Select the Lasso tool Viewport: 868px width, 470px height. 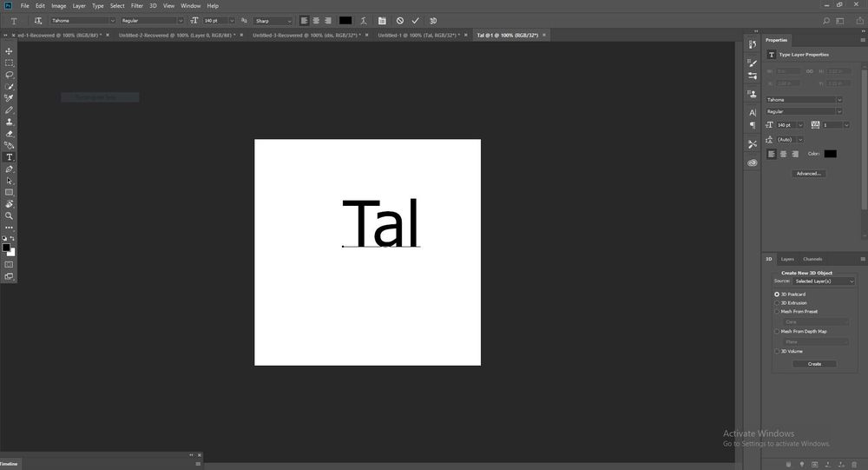[10, 75]
